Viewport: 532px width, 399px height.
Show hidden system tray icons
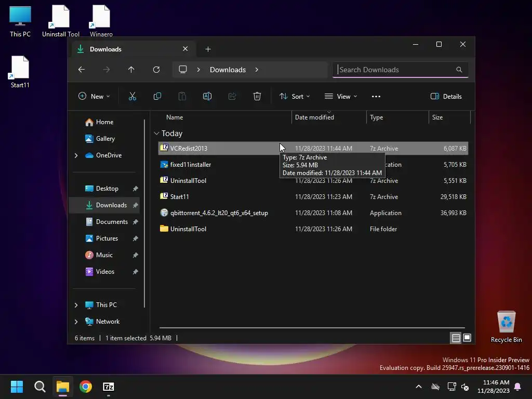[x=419, y=387]
